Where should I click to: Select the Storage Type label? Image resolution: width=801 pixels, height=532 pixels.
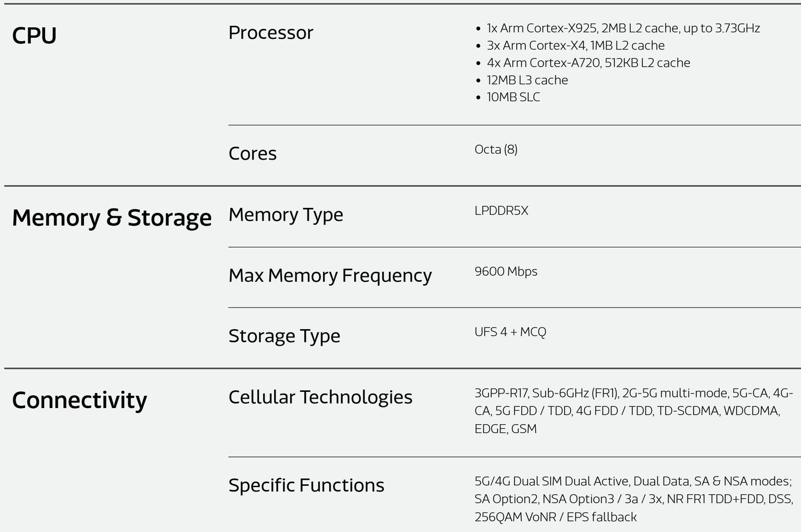[284, 336]
